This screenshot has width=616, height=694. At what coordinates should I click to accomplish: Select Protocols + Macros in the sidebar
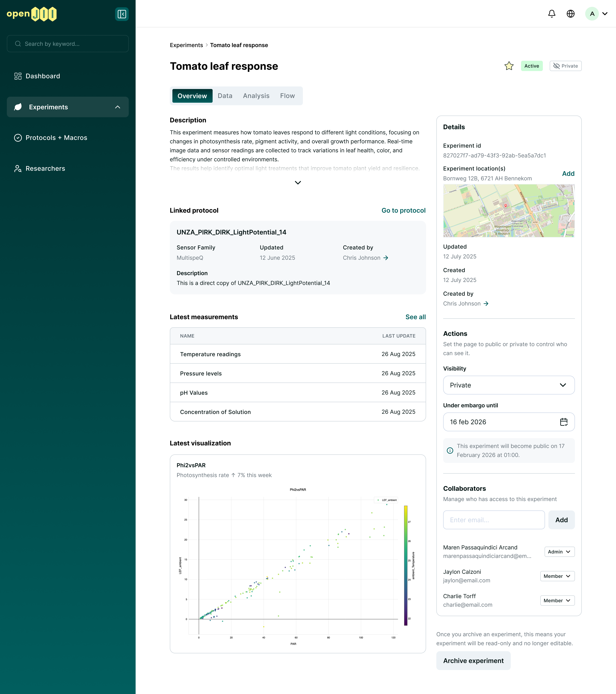[x=56, y=138]
